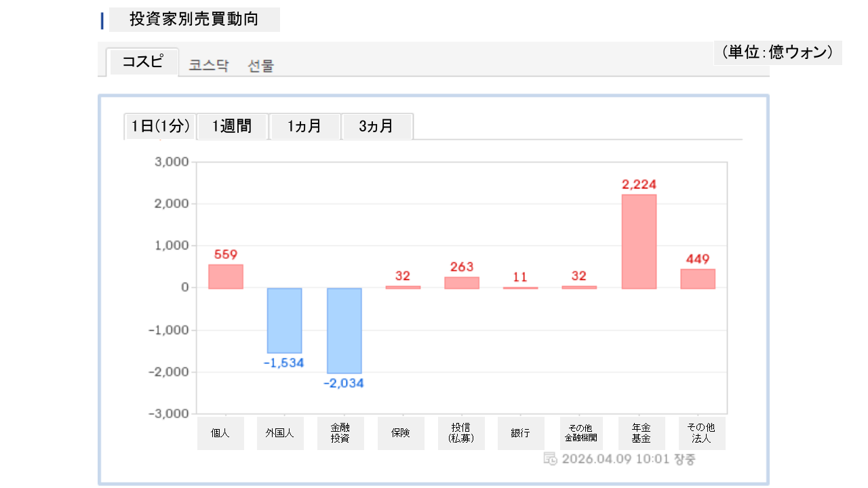Show the 3ヵ月 period chart
The height and width of the screenshot is (488, 868).
click(x=376, y=126)
